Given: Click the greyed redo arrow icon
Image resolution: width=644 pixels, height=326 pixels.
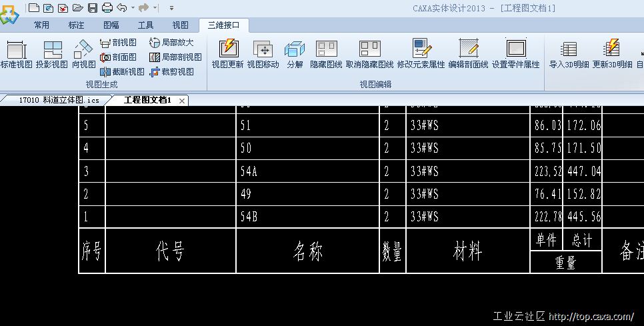Looking at the screenshot, I should [x=144, y=7].
